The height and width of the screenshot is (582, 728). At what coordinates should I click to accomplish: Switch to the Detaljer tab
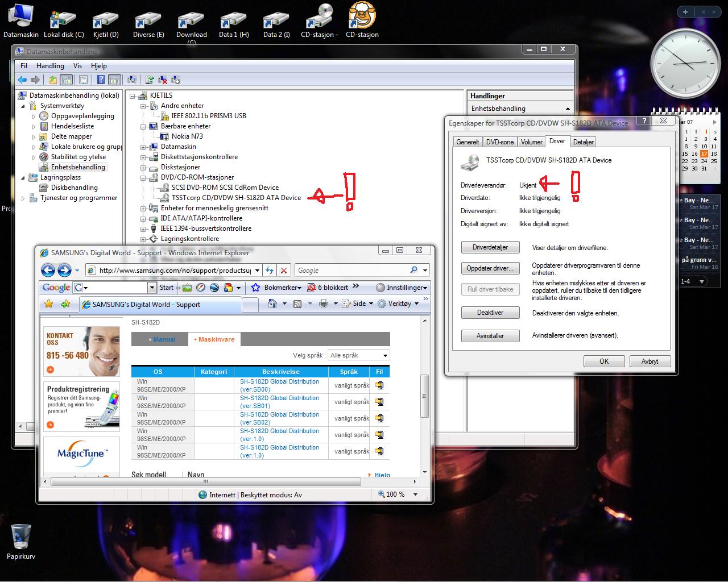click(584, 142)
